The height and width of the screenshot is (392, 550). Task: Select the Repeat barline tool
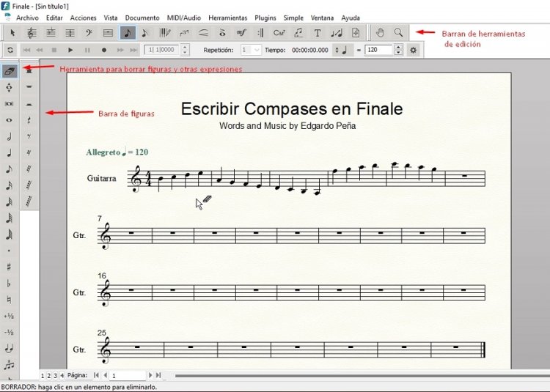(x=260, y=33)
